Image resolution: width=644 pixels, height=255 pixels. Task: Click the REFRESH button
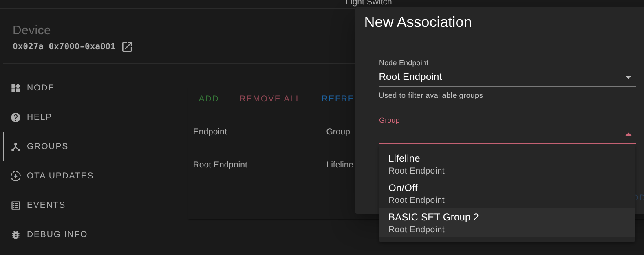(x=338, y=99)
